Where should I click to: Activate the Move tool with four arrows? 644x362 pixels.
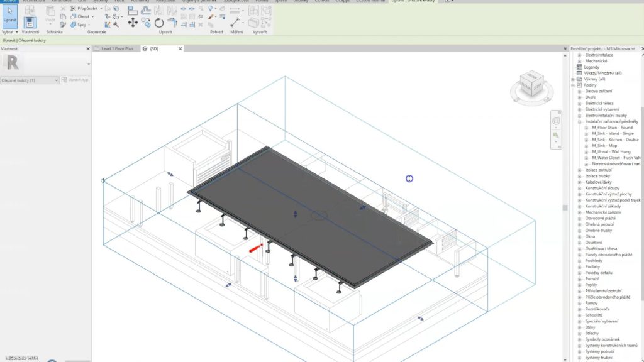[133, 23]
